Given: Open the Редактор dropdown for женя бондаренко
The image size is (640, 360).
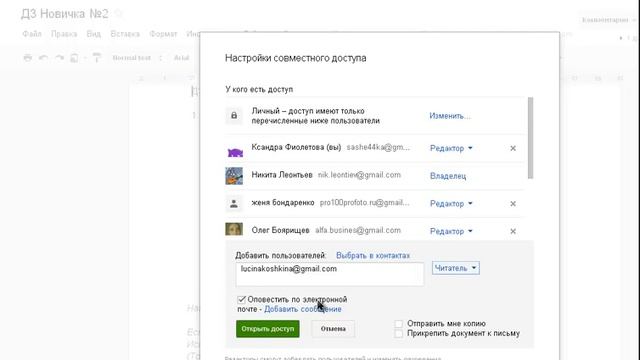Looking at the screenshot, I should click(x=451, y=204).
